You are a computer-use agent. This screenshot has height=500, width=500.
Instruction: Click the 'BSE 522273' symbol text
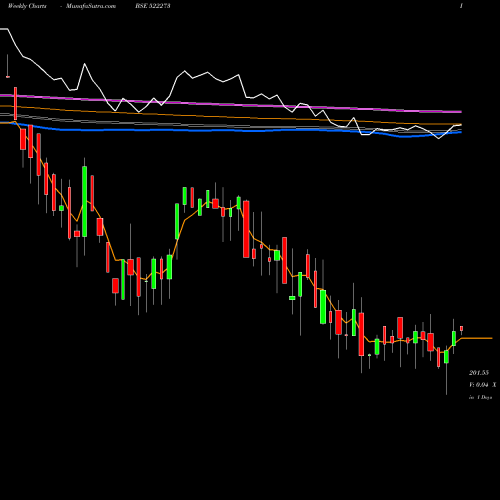click(x=153, y=6)
